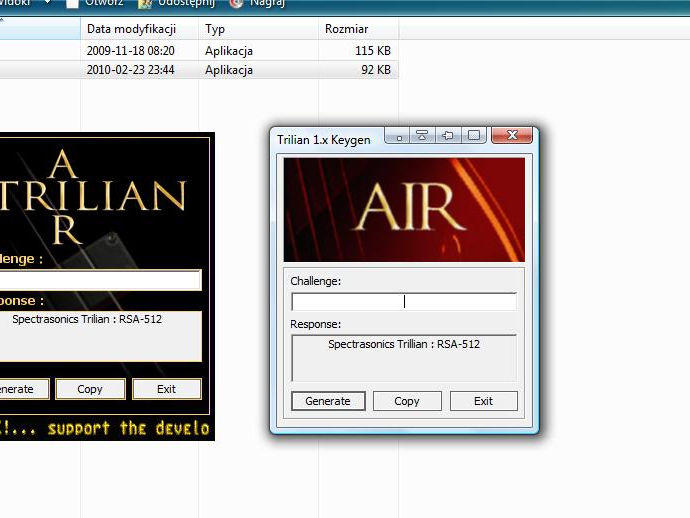Click the Aplikacja type cell of the 92 KB file
Image resolution: width=690 pixels, height=518 pixels.
tap(229, 70)
